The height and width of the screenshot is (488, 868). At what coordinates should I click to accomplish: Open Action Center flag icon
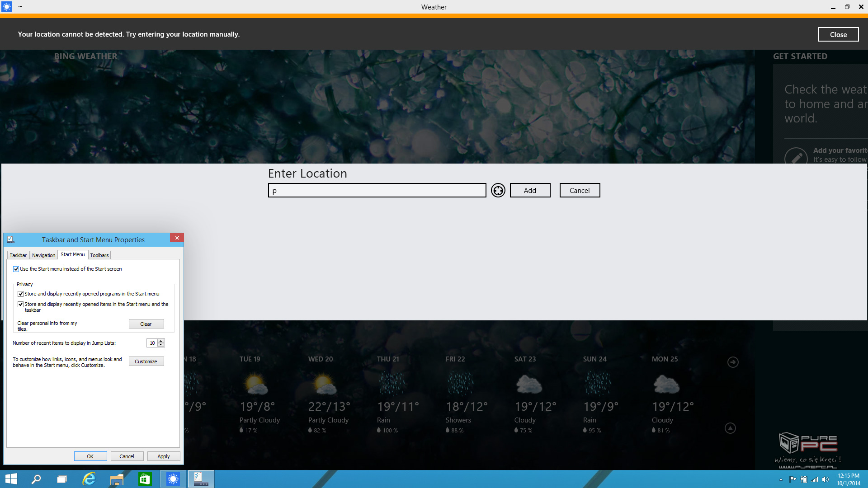[793, 479]
